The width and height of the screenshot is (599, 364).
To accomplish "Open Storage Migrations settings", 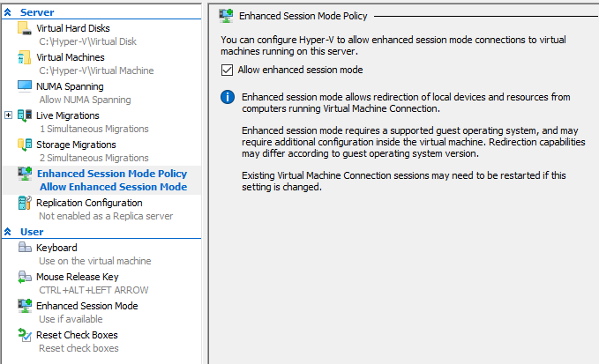I will [x=76, y=145].
